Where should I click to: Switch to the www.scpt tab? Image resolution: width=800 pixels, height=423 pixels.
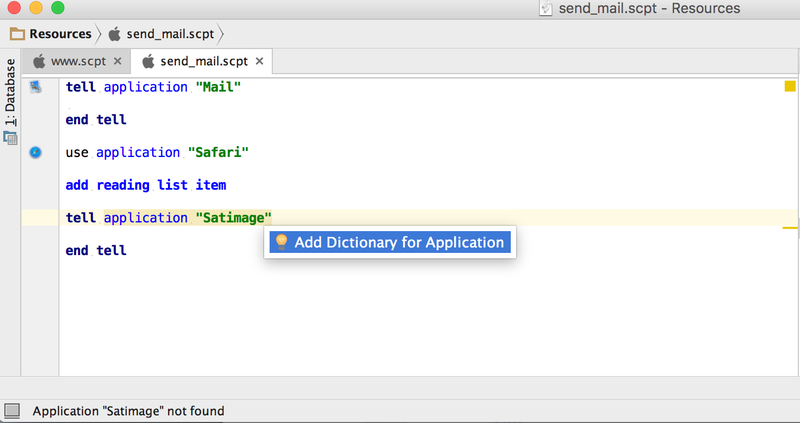(x=78, y=61)
